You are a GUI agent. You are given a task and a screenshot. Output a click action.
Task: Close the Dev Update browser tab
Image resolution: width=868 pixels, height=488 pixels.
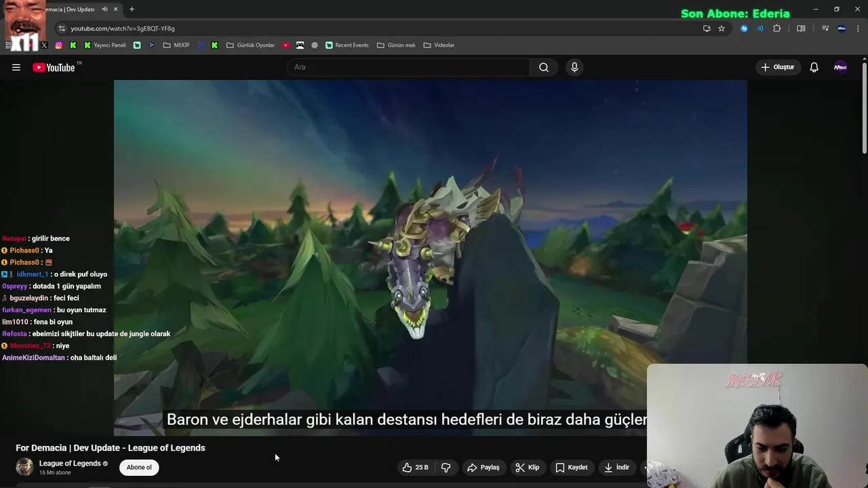[115, 9]
